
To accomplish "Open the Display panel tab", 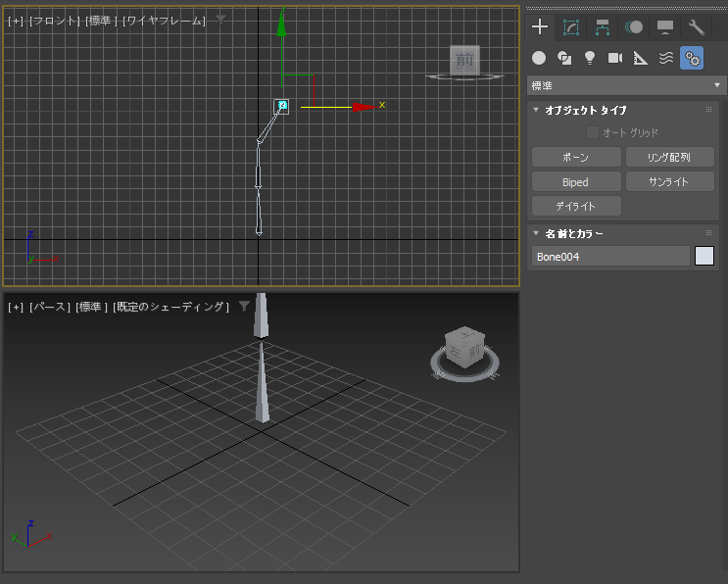I will pyautogui.click(x=665, y=26).
